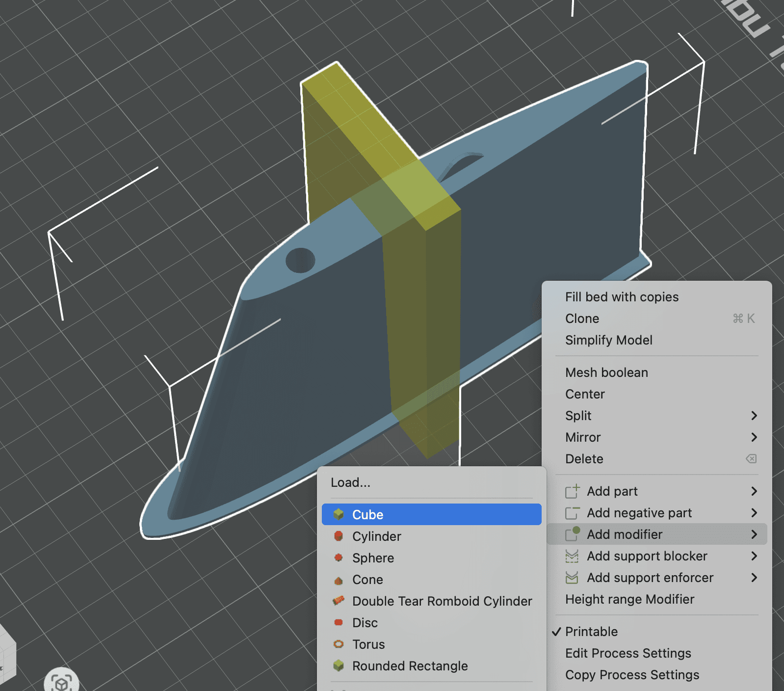Click the red Sphere icon
784x691 pixels.
click(x=339, y=557)
